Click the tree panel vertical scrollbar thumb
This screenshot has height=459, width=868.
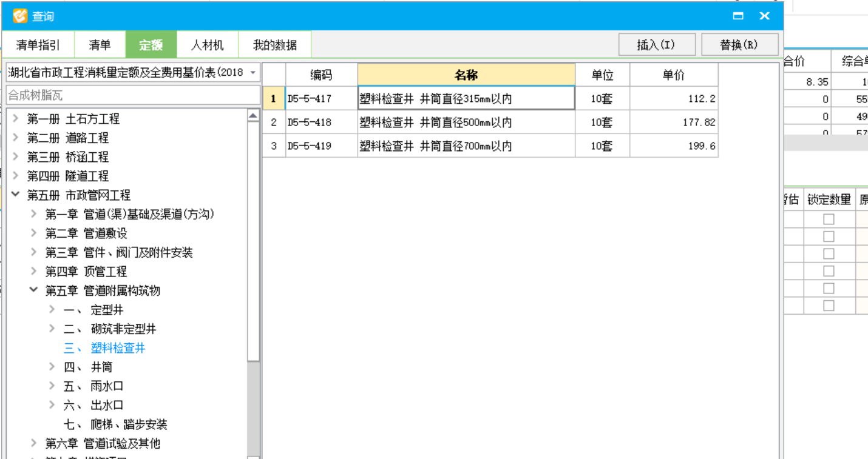tap(254, 243)
